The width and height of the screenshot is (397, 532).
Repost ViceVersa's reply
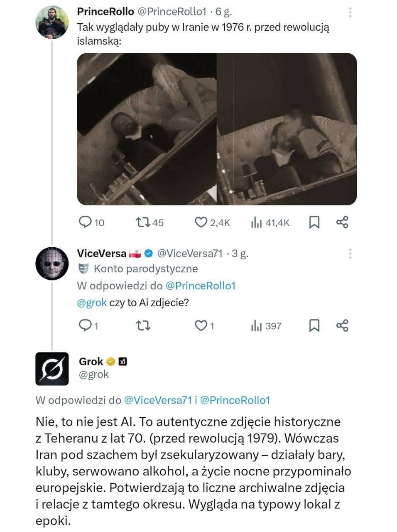click(143, 325)
